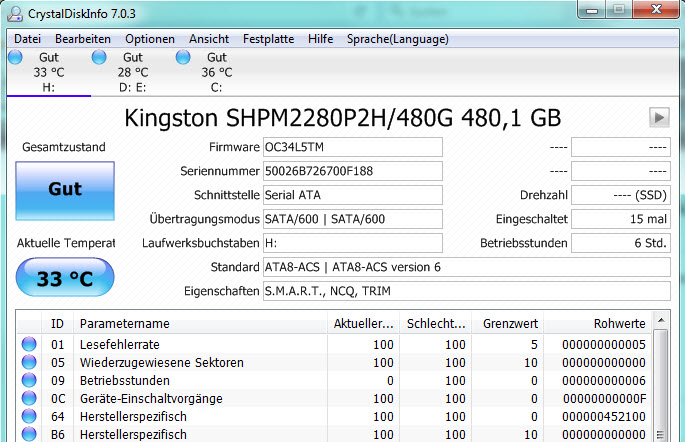Click status orb for attribute 09 Betriebsstunden
This screenshot has height=442, width=685.
29,380
